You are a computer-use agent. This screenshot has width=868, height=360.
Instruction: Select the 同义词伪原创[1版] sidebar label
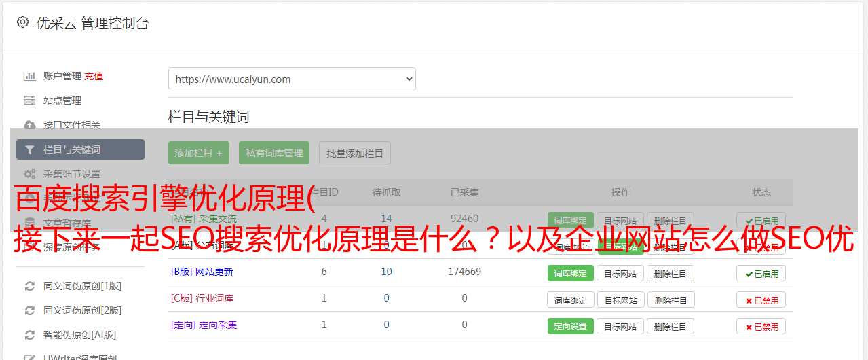pyautogui.click(x=83, y=286)
